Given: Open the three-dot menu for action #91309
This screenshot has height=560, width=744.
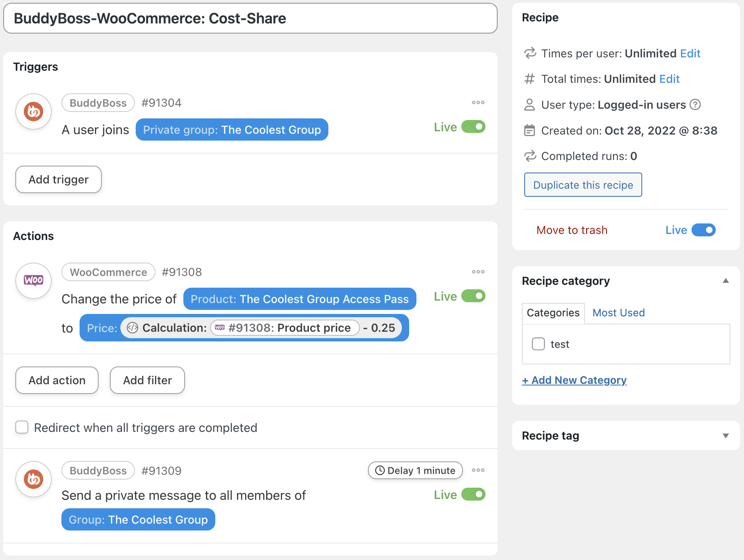Looking at the screenshot, I should [478, 470].
